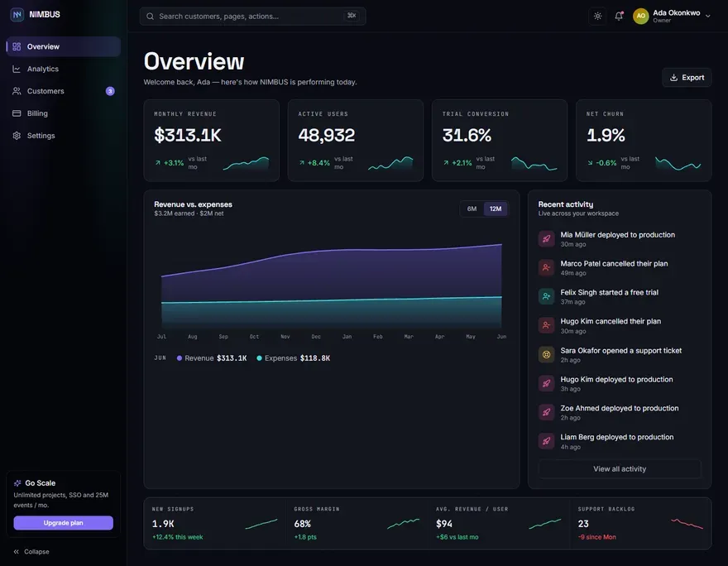The width and height of the screenshot is (728, 566).
Task: Click the Trial Conversion sparkline
Action: (534, 164)
